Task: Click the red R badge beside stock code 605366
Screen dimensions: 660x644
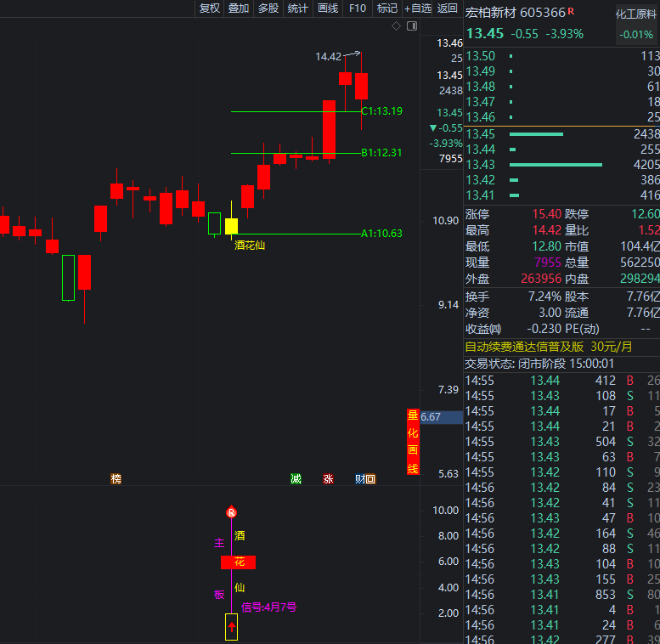Action: point(571,11)
